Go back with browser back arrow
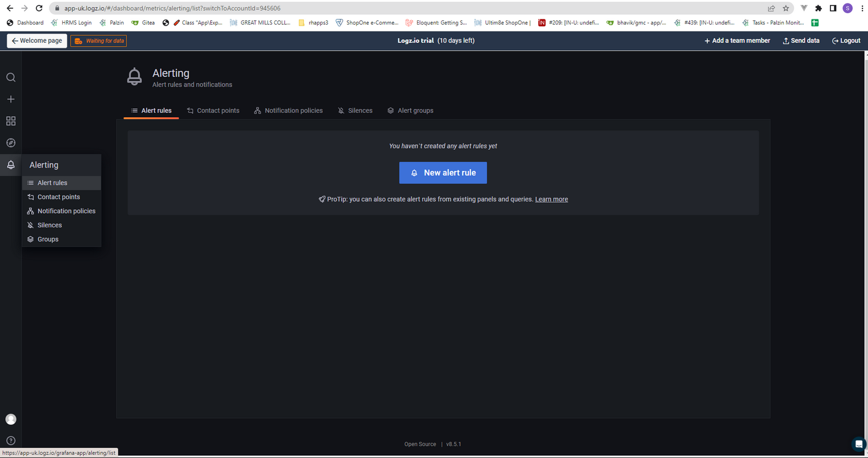 point(10,8)
